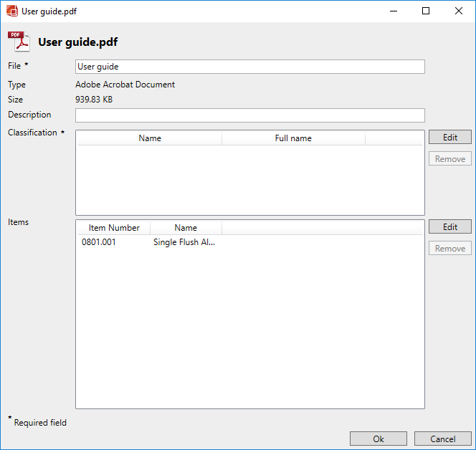The height and width of the screenshot is (450, 476).
Task: Click the Single Flush Al... name cell
Action: [x=184, y=242]
